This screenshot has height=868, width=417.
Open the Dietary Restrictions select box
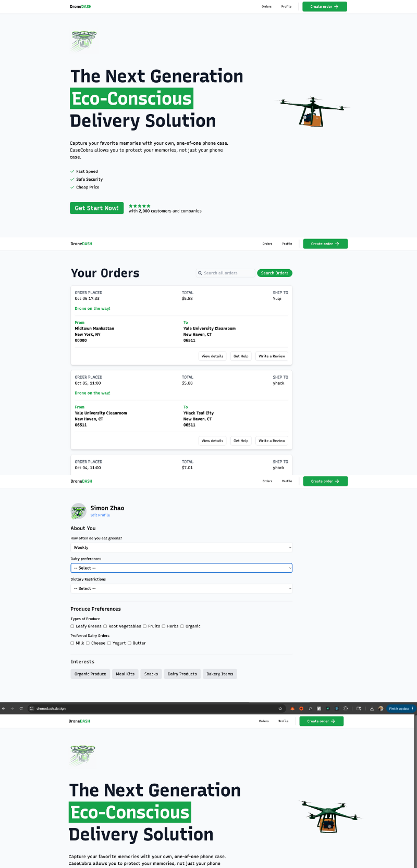click(x=181, y=588)
